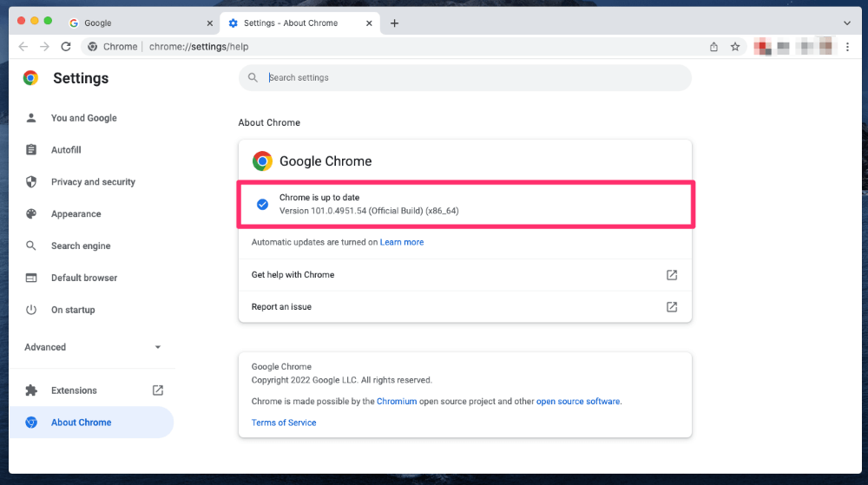Click external link icon for Get help
This screenshot has width=868, height=485.
[672, 275]
